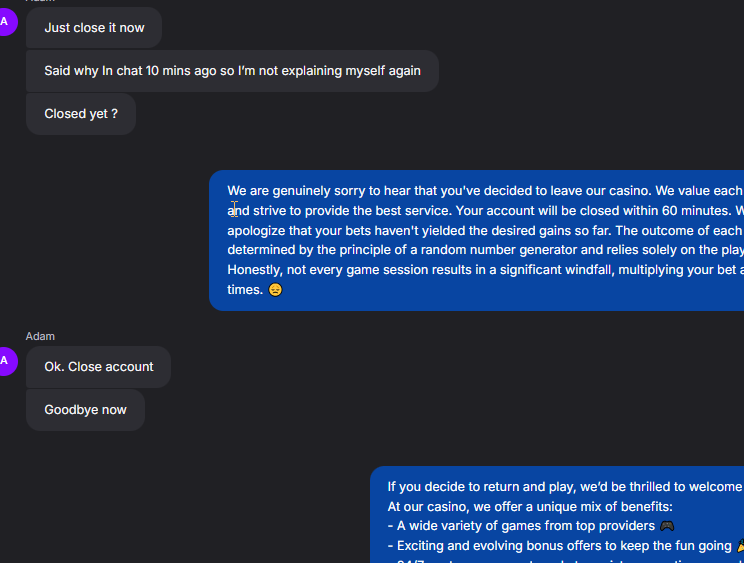Select the "Just close it now" message

[x=94, y=28]
